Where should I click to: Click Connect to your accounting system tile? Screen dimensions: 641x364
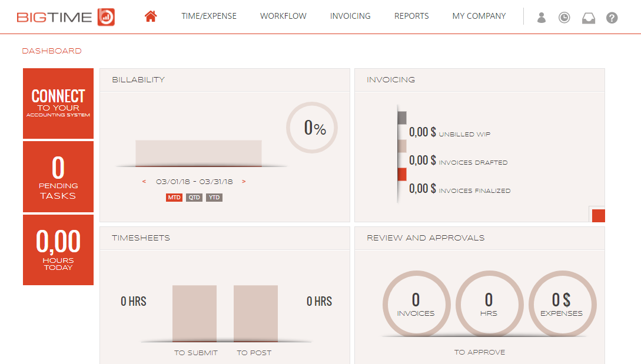pyautogui.click(x=58, y=103)
